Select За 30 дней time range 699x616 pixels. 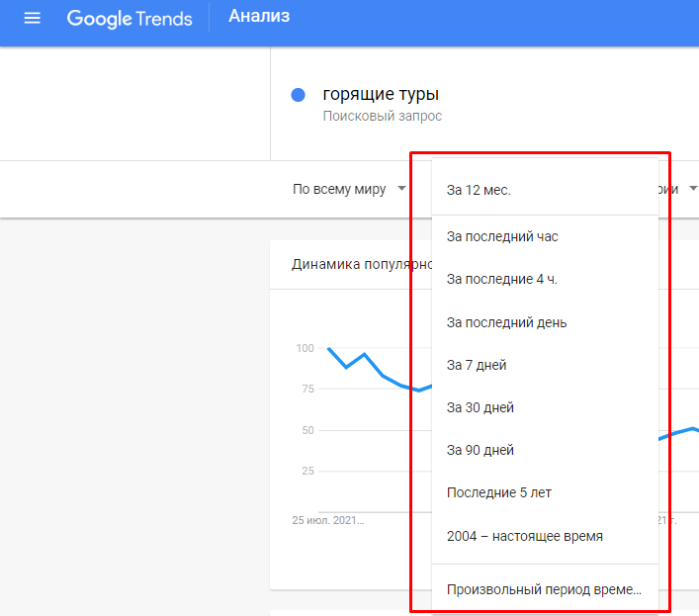click(x=481, y=407)
